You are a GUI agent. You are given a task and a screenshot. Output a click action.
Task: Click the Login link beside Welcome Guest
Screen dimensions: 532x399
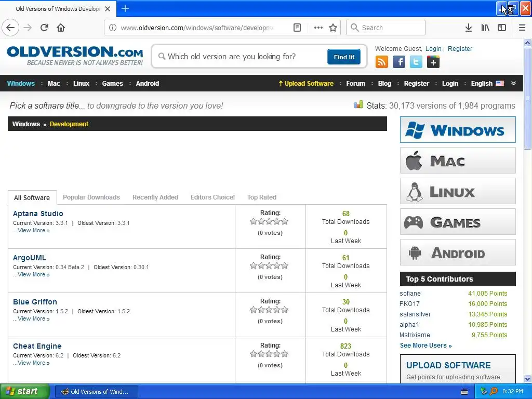[x=433, y=48]
